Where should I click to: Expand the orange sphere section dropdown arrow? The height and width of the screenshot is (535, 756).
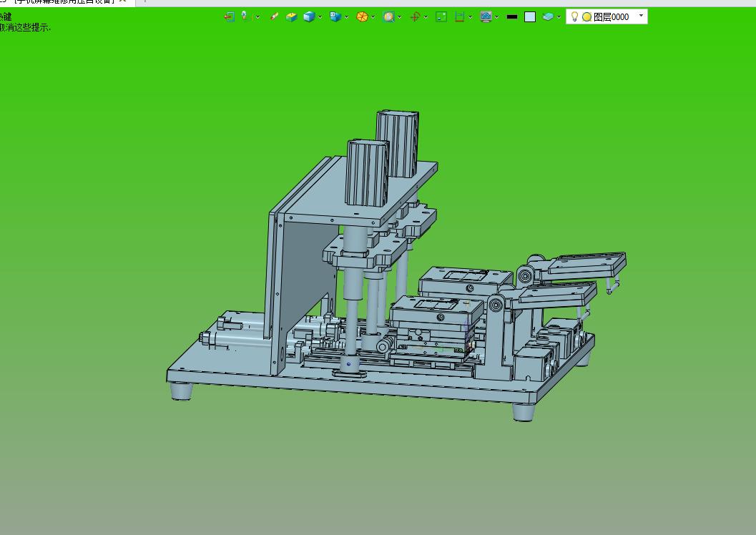[x=373, y=17]
